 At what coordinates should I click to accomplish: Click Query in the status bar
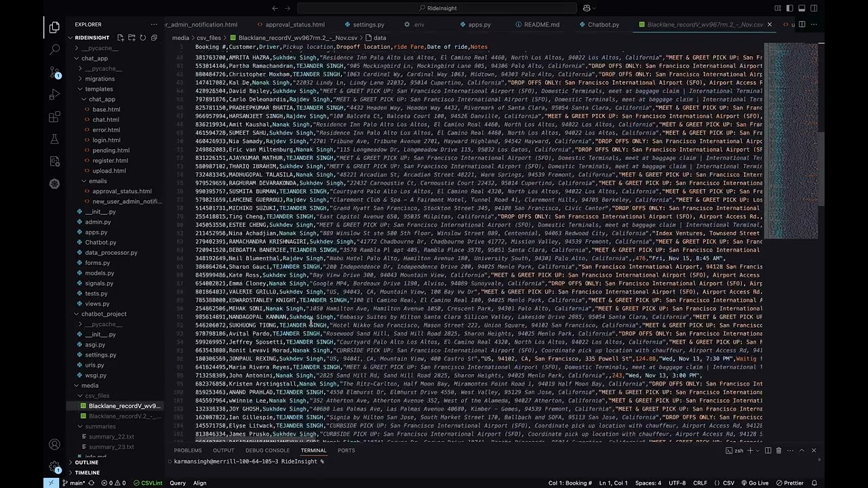tap(178, 483)
